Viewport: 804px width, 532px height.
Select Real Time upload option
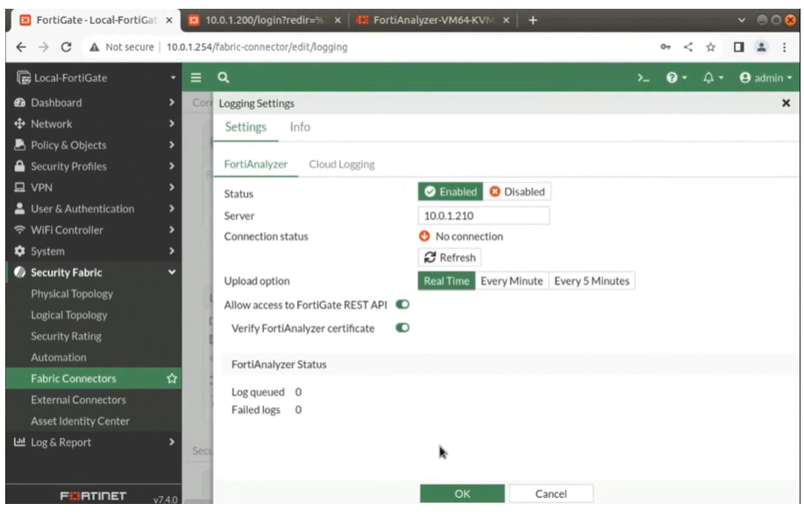(x=446, y=280)
